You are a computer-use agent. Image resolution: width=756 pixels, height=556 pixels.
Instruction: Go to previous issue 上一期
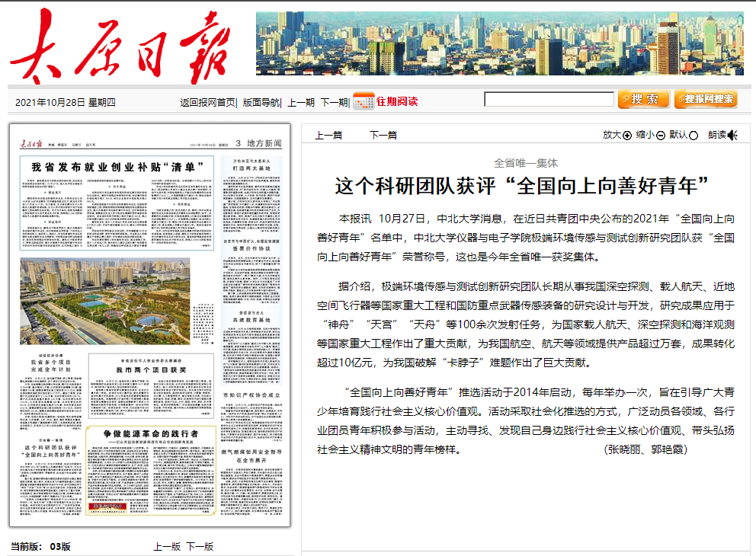300,102
